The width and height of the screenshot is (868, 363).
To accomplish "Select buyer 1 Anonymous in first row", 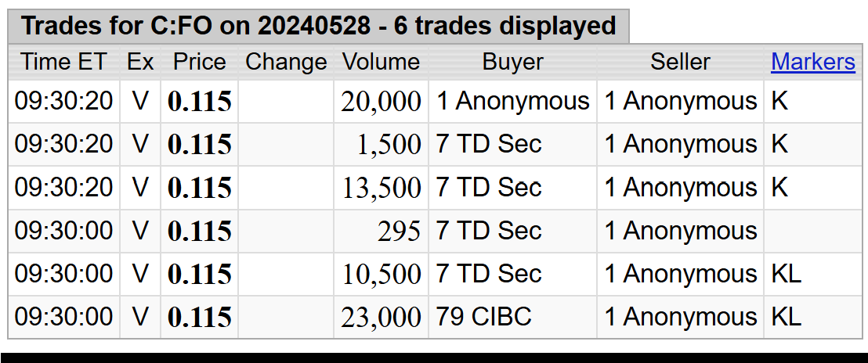I will click(512, 102).
